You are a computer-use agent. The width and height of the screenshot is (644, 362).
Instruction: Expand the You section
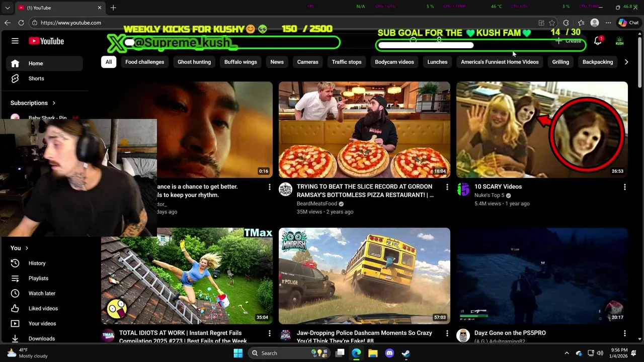point(20,248)
